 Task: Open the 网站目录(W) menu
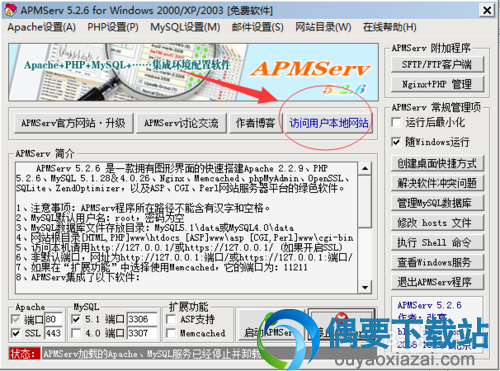[x=323, y=27]
